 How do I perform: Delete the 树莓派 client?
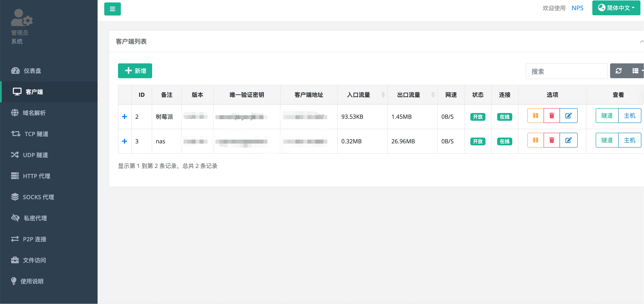552,115
